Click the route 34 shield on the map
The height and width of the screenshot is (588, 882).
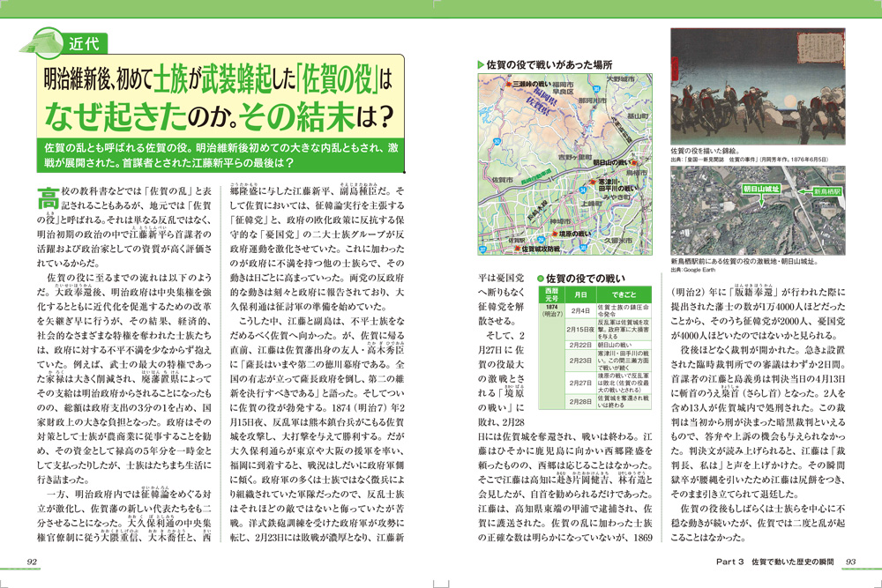click(x=583, y=190)
